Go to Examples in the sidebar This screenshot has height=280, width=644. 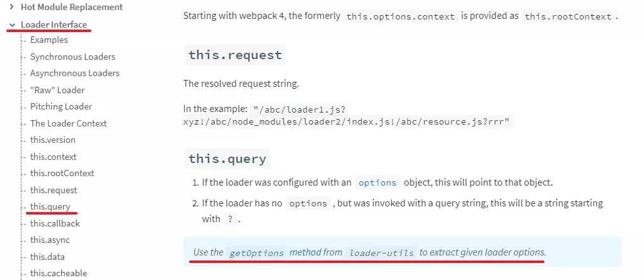pyautogui.click(x=49, y=40)
